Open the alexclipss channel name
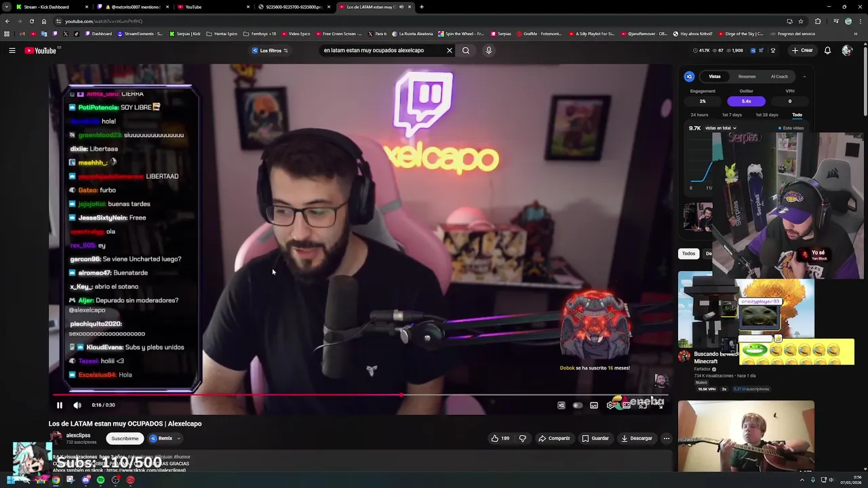 coord(78,435)
